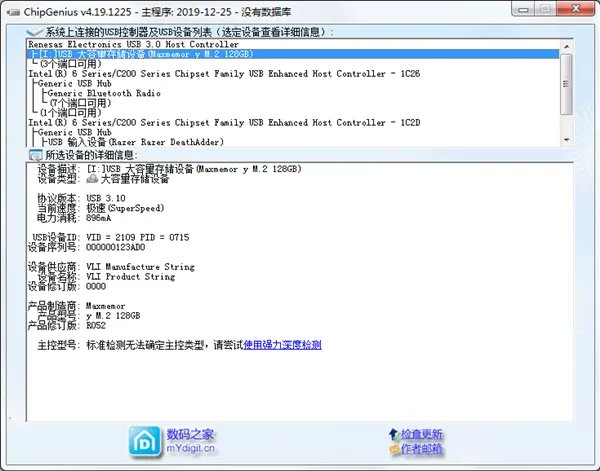Screen dimensions: 600x471
Task: Click the VLI Product String value
Action: click(x=130, y=276)
